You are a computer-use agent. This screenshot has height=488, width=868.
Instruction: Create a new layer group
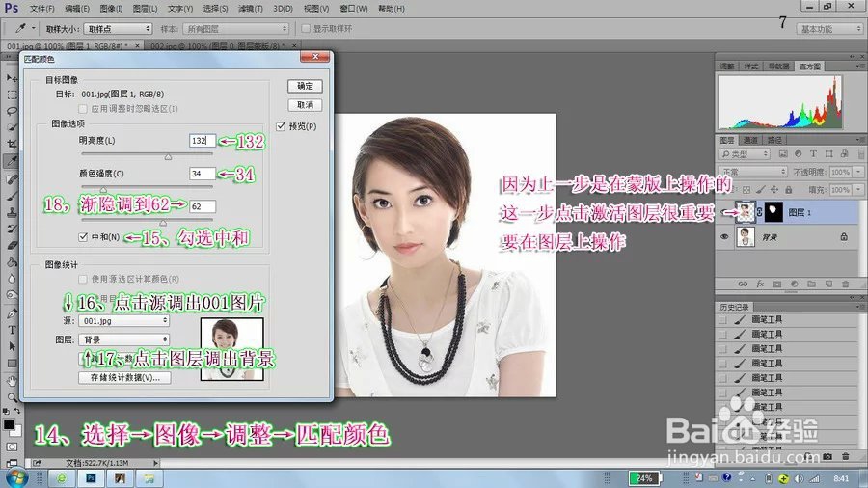coord(811,284)
